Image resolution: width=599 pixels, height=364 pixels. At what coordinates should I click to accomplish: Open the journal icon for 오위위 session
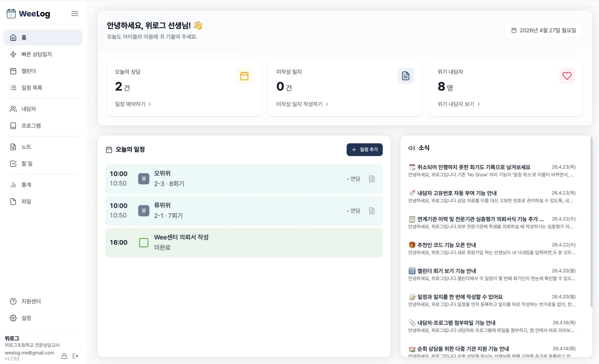click(x=372, y=179)
